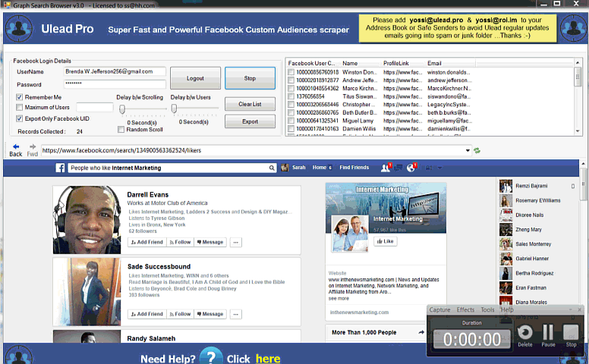Click the Stop scraping button

point(250,78)
